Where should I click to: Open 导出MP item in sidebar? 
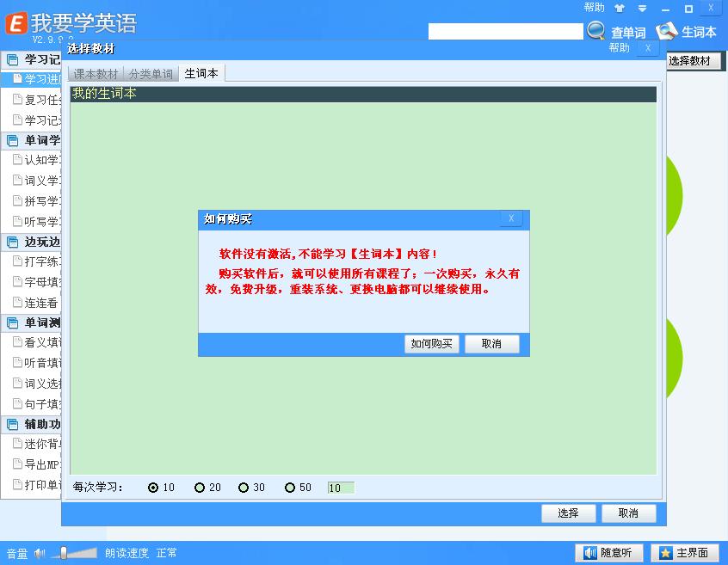click(37, 464)
